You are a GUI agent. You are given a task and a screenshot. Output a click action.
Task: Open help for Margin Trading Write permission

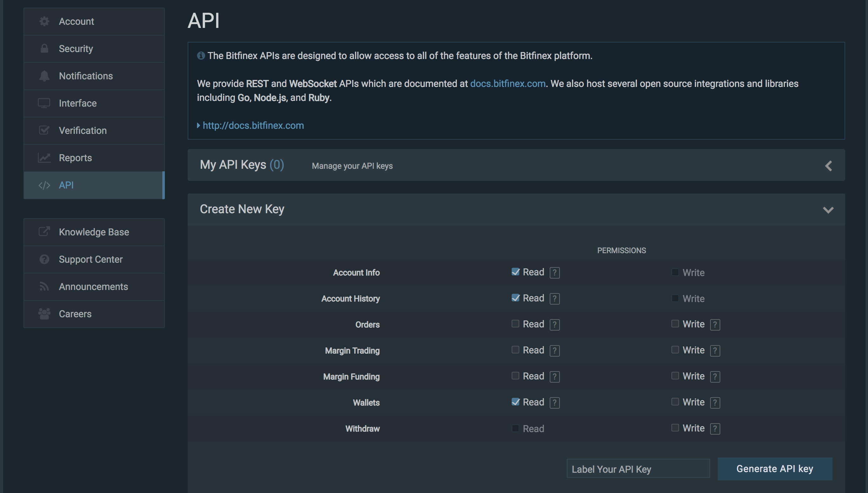pyautogui.click(x=715, y=351)
